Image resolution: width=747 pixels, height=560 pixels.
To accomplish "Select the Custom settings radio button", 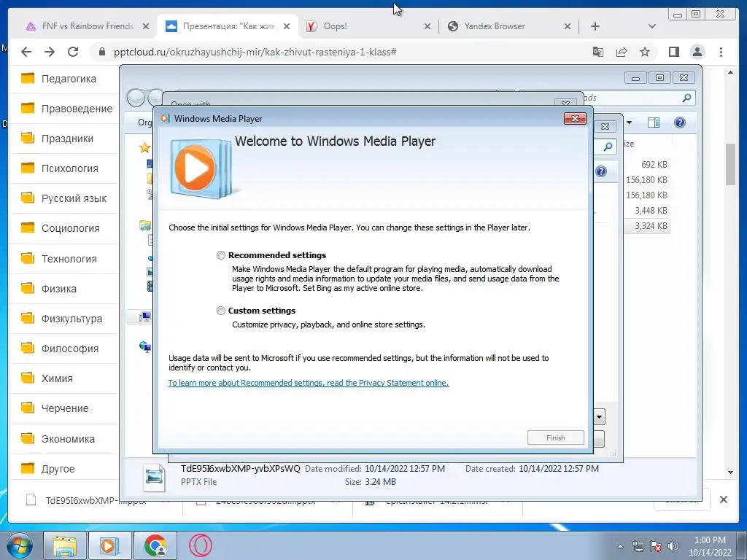I will [220, 311].
